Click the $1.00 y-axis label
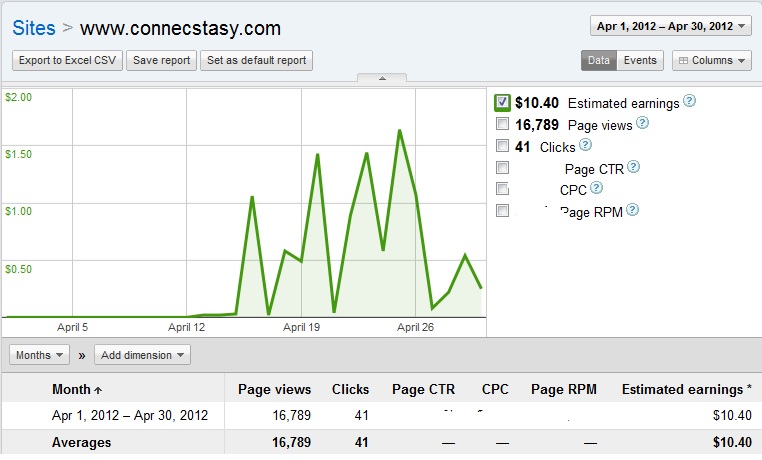Screen dimensions: 762x460 [18, 211]
